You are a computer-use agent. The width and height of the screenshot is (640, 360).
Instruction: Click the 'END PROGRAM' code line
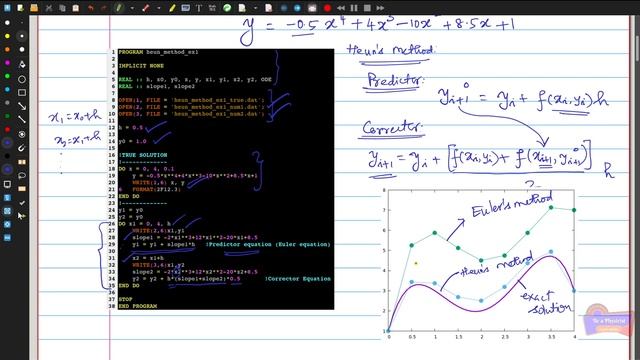pyautogui.click(x=138, y=306)
